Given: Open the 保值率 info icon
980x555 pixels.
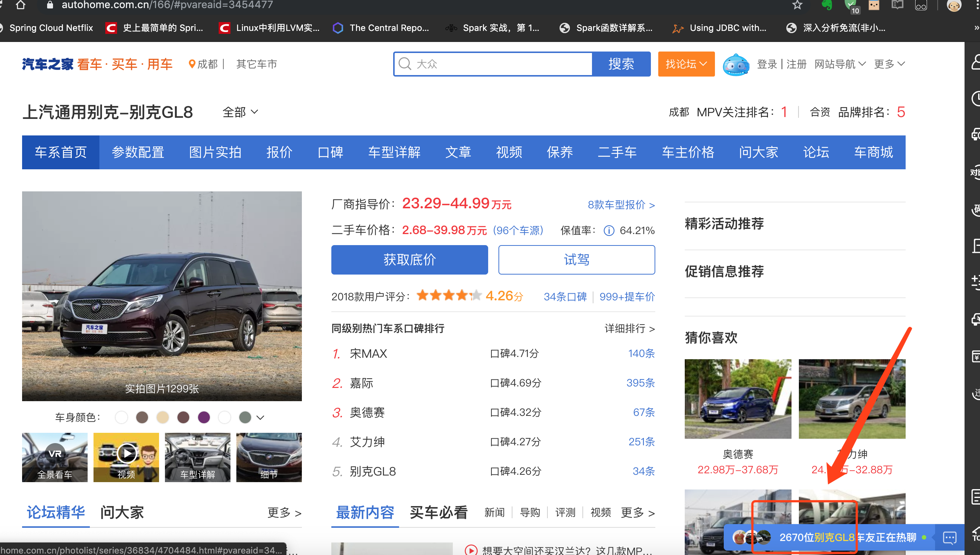Looking at the screenshot, I should click(609, 231).
